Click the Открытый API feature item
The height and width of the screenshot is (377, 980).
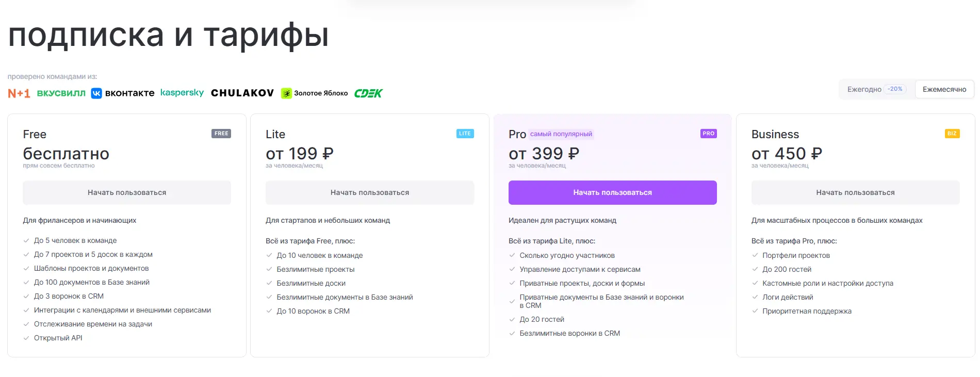pyautogui.click(x=58, y=338)
